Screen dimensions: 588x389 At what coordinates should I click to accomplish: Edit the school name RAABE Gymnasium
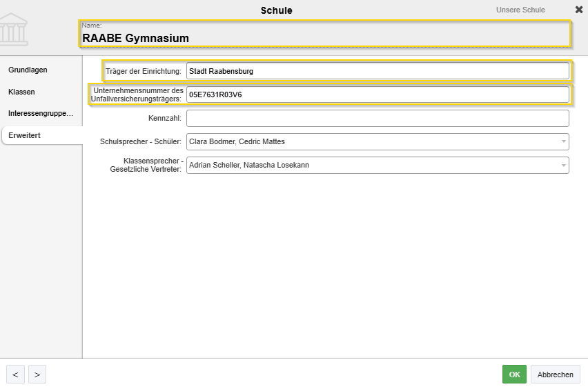pyautogui.click(x=325, y=38)
